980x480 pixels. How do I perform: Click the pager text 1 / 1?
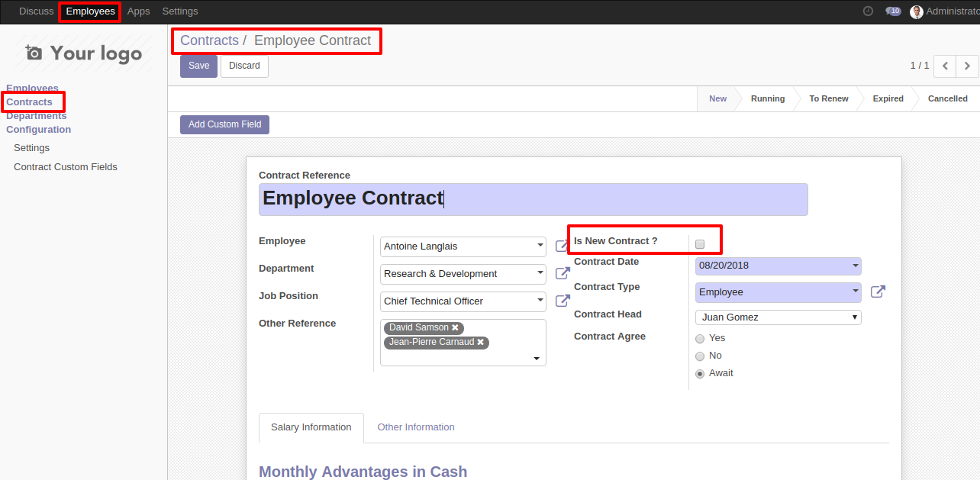pos(920,66)
